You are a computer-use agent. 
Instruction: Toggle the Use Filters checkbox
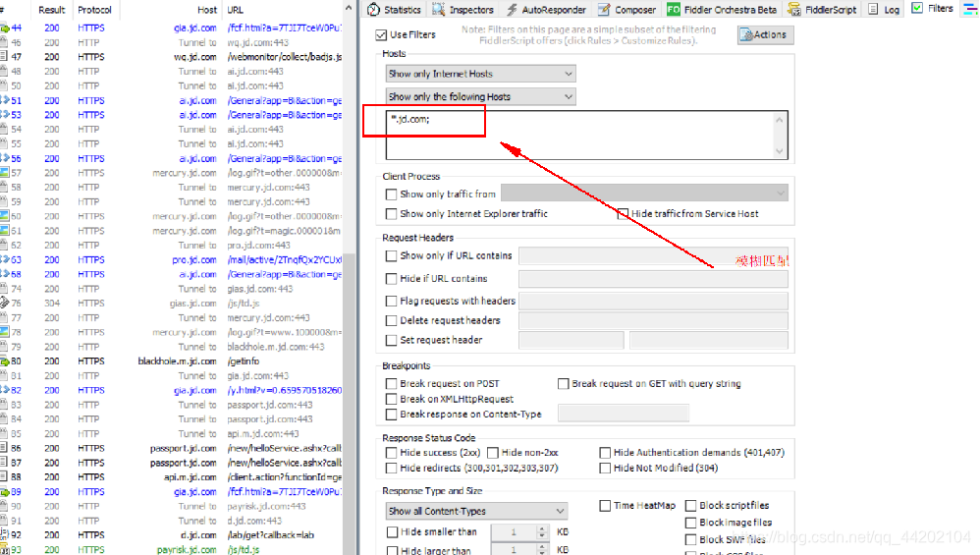[381, 35]
